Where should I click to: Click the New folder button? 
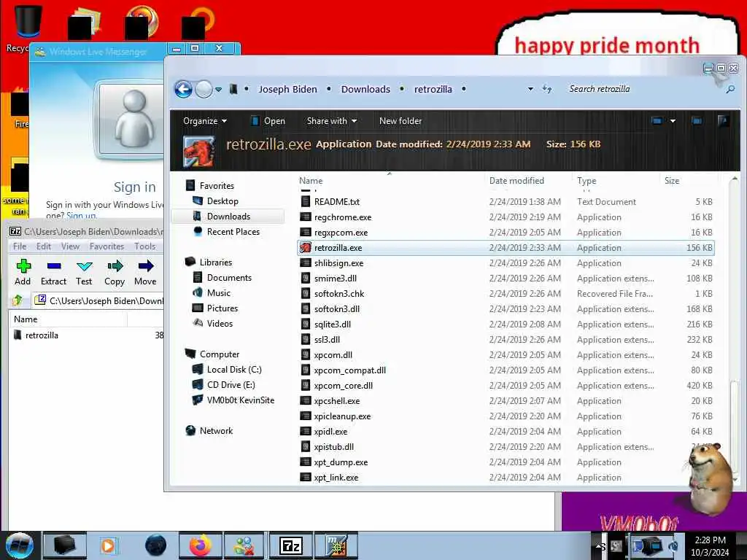(400, 121)
